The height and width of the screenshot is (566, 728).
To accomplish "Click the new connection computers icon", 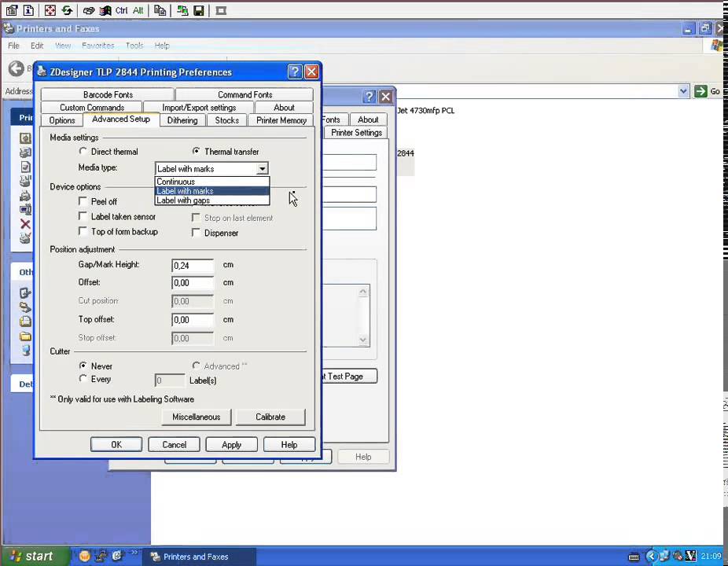I will coord(182,10).
